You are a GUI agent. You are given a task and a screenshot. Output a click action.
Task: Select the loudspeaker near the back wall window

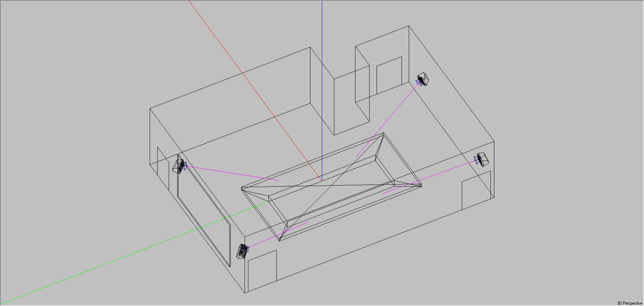click(x=423, y=79)
